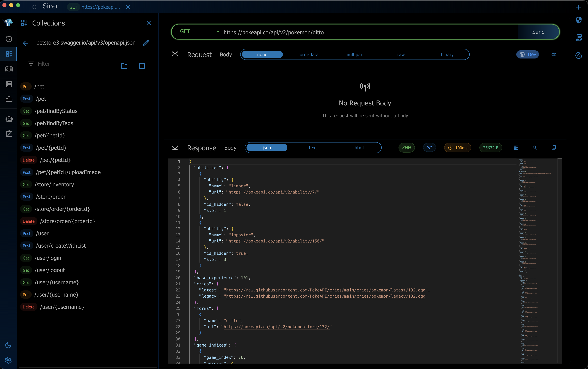
Task: Click the 200 status badge
Action: click(x=406, y=148)
